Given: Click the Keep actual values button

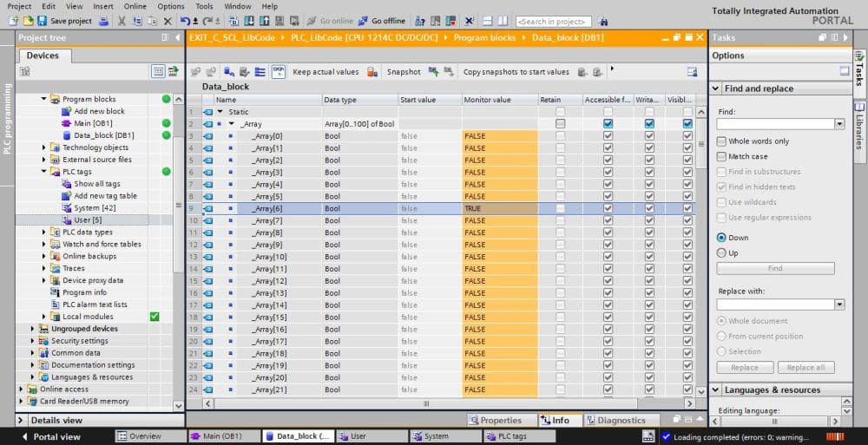Looking at the screenshot, I should 325,72.
